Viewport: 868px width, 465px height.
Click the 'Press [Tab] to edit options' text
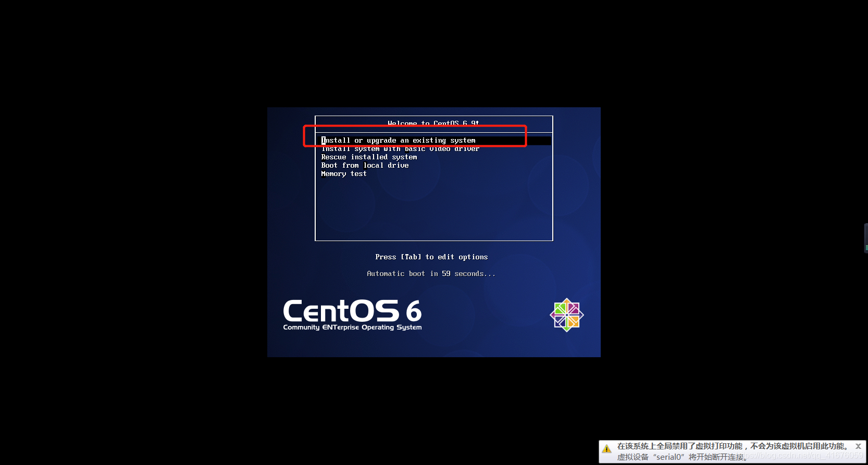tap(431, 257)
